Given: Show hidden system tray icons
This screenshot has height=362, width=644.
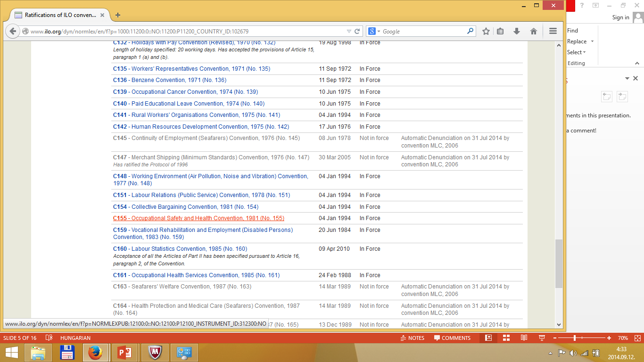Looking at the screenshot, I should coord(551,353).
